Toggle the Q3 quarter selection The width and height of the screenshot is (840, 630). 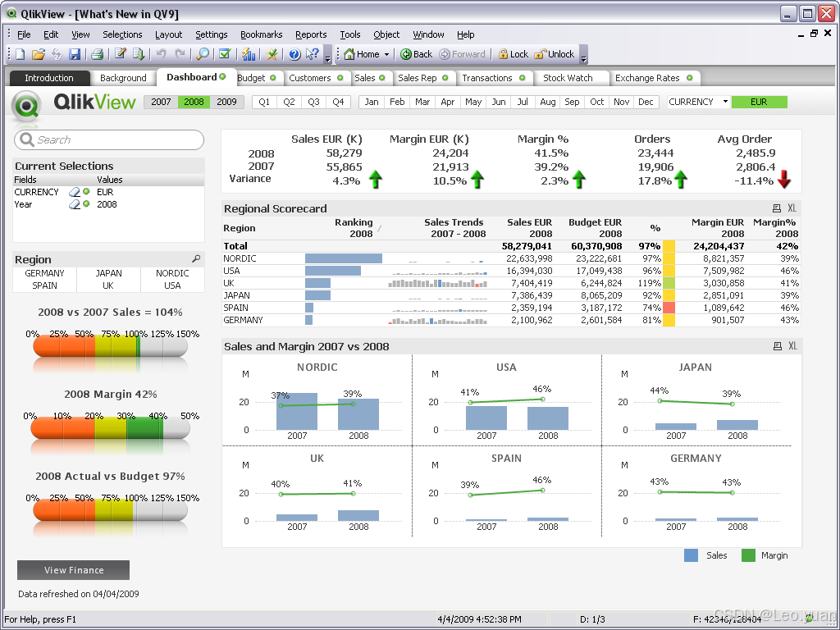click(313, 102)
